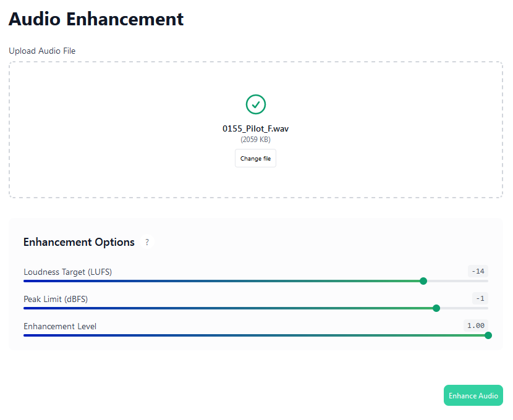Start processing with the Enhance Audio button

point(473,396)
